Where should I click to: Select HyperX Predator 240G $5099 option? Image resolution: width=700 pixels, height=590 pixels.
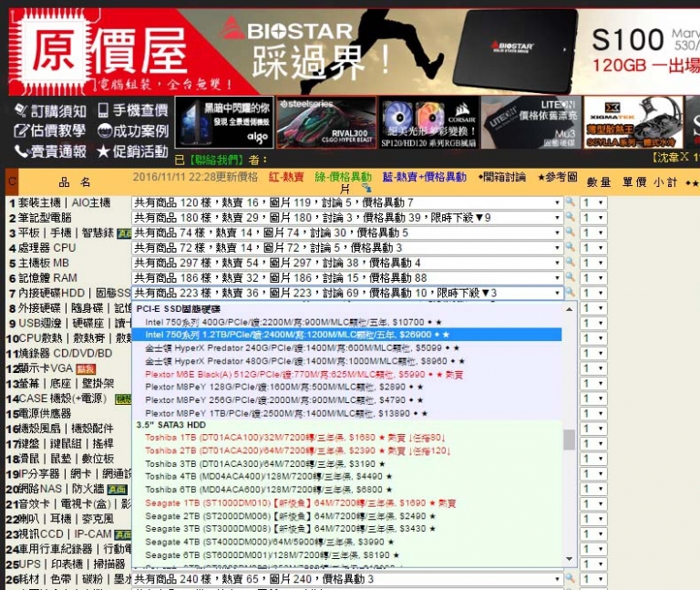(x=346, y=348)
